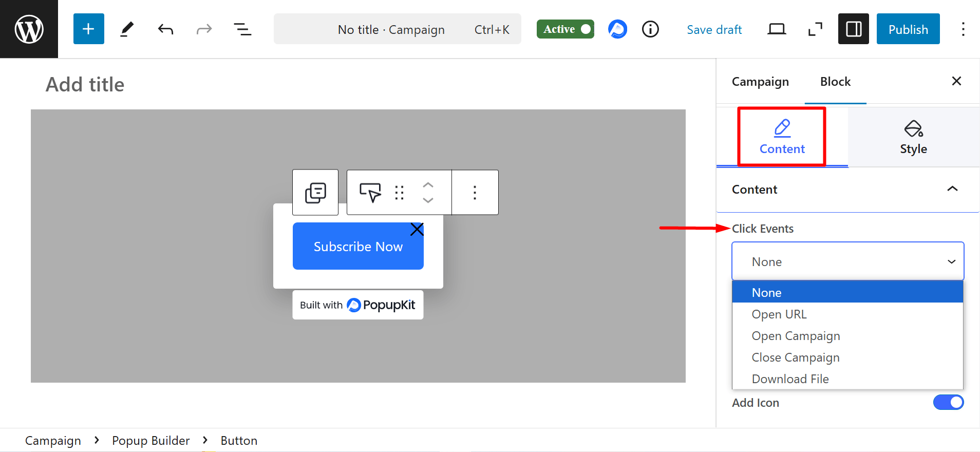Click the PopupKit logo icon in toolbar

pyautogui.click(x=617, y=29)
